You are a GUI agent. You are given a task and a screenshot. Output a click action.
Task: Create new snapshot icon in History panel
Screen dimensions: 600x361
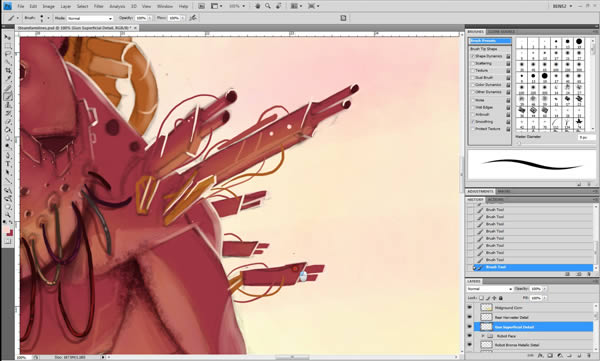point(579,274)
